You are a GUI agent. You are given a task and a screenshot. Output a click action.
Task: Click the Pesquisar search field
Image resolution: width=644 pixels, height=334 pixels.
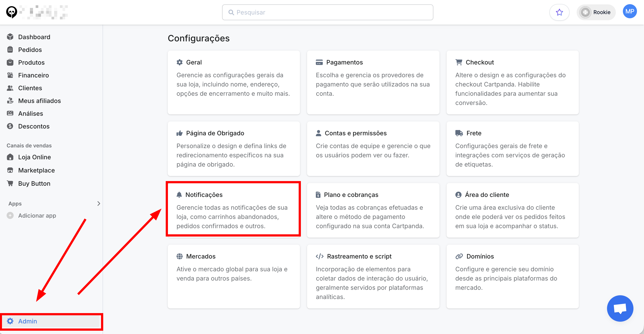tap(327, 12)
